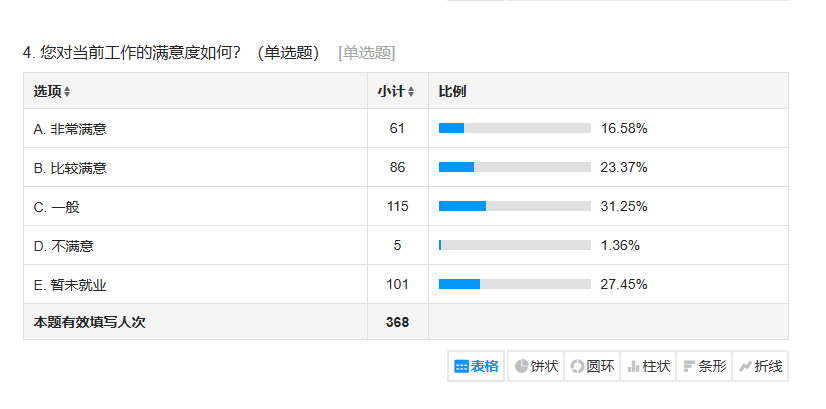Click the donut ring chart icon
826x409 pixels.
tap(577, 367)
